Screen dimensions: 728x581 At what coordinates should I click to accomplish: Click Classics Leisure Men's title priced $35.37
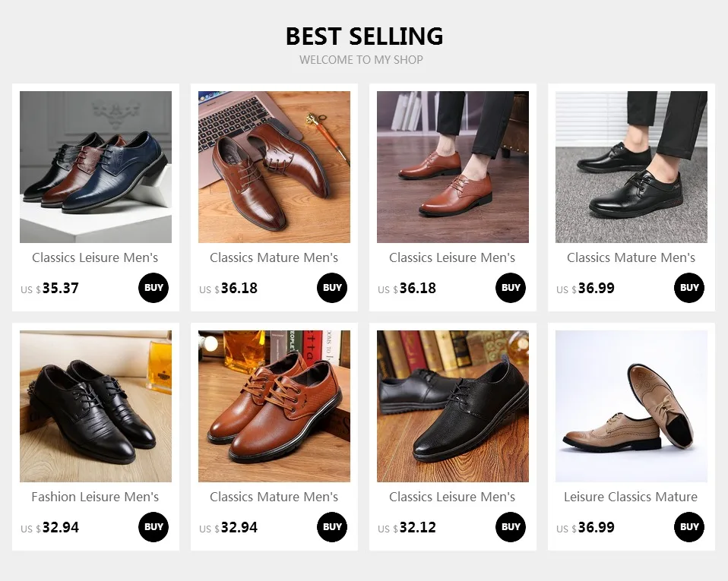click(x=95, y=257)
